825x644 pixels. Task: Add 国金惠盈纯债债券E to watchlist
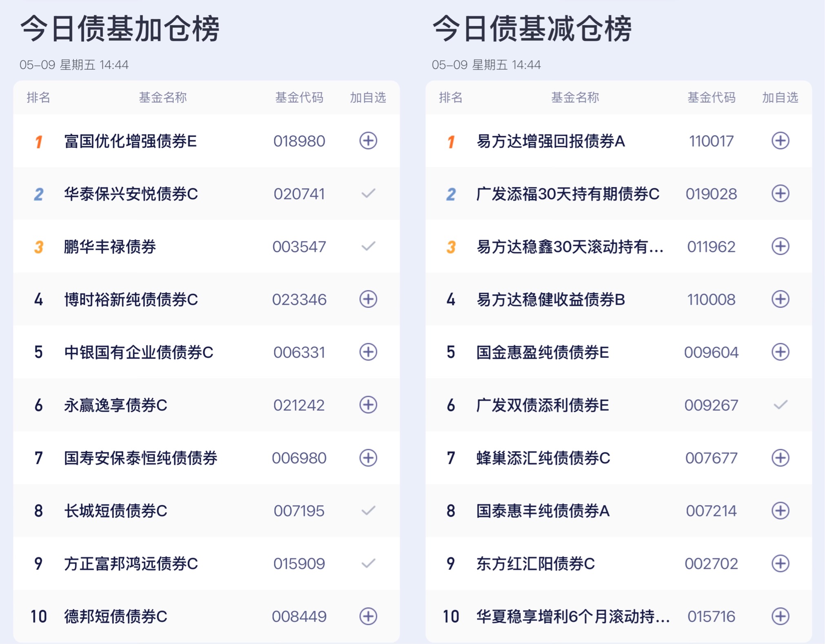[780, 352]
